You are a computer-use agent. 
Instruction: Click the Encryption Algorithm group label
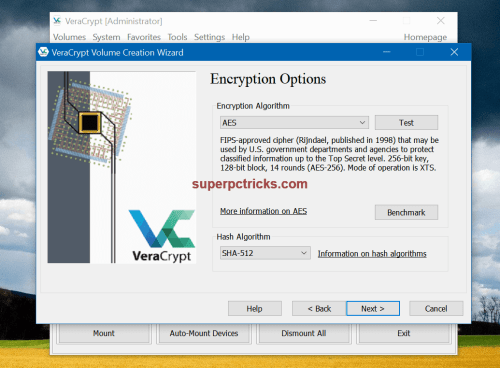point(253,106)
